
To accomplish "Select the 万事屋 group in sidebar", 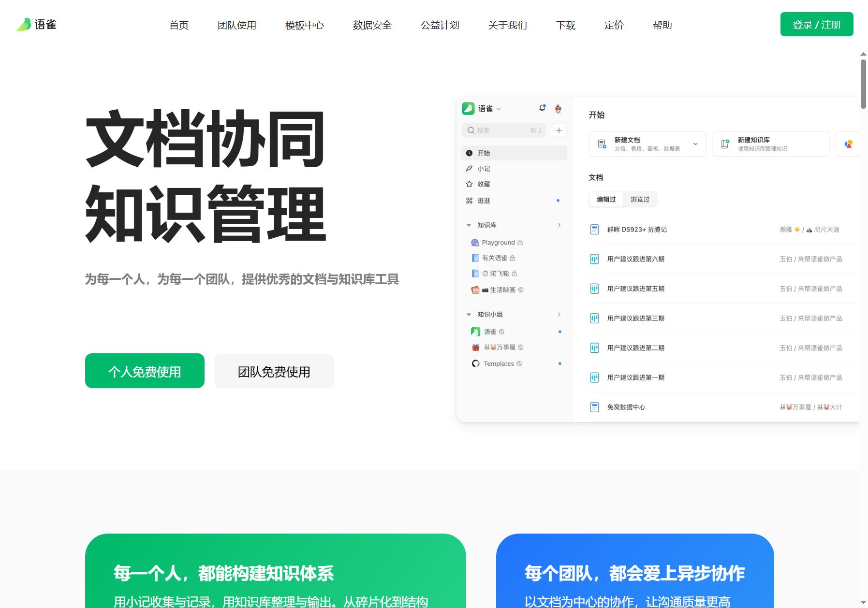I will pyautogui.click(x=498, y=347).
